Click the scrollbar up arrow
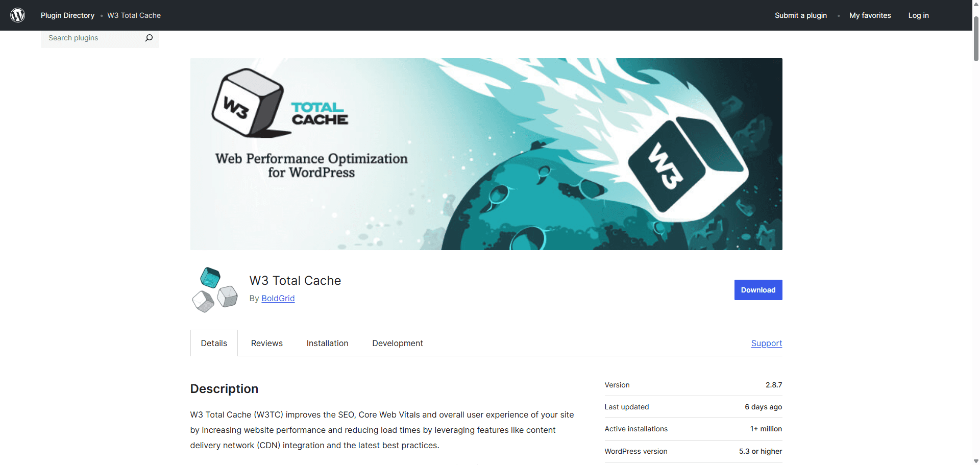This screenshot has width=980, height=465. click(975, 4)
